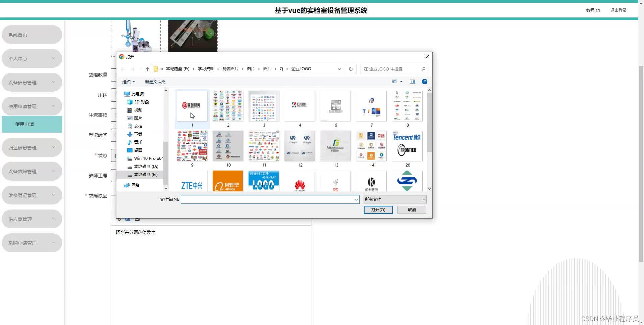
Task: Open 图片 folder in navigation tree
Action: tap(135, 118)
